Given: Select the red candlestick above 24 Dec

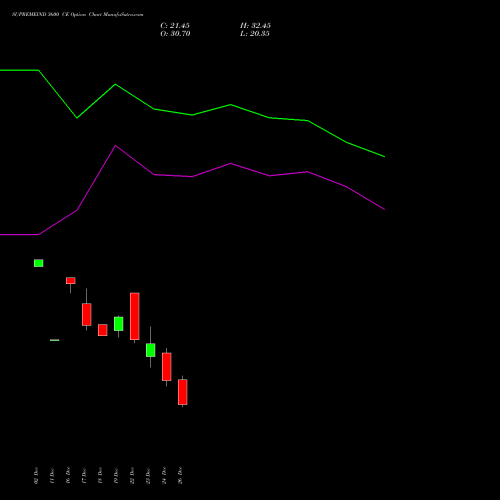Looking at the screenshot, I should click(x=167, y=367).
